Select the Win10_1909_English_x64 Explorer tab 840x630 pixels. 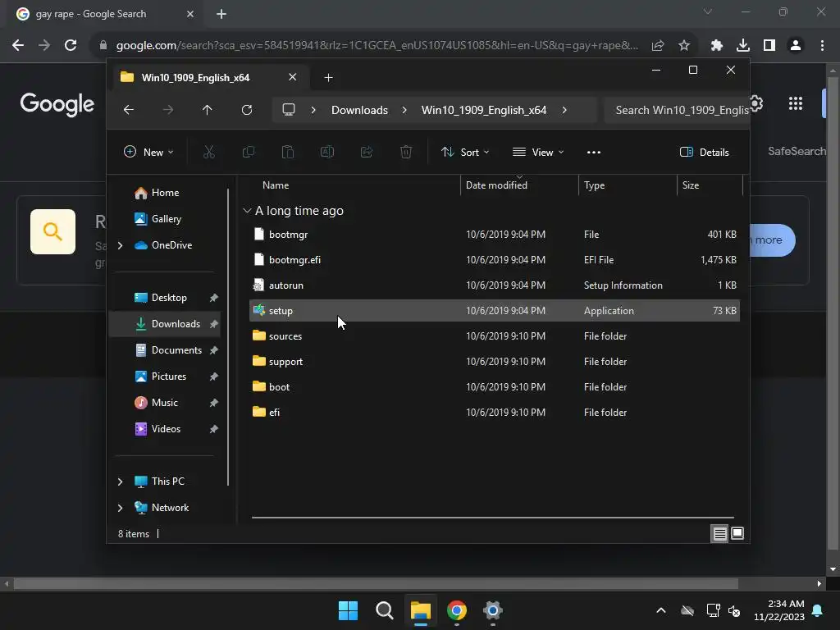click(x=208, y=78)
